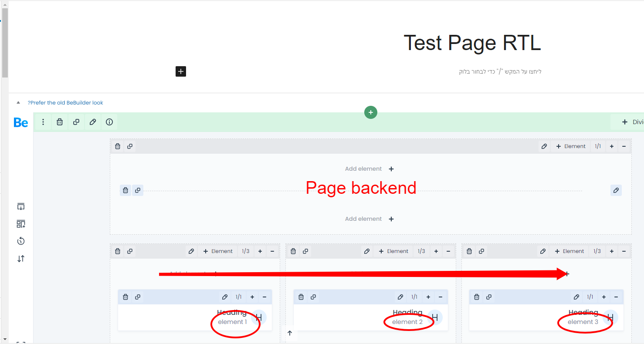Edit Heading element 1 with pencil
The width and height of the screenshot is (644, 344).
tap(225, 297)
